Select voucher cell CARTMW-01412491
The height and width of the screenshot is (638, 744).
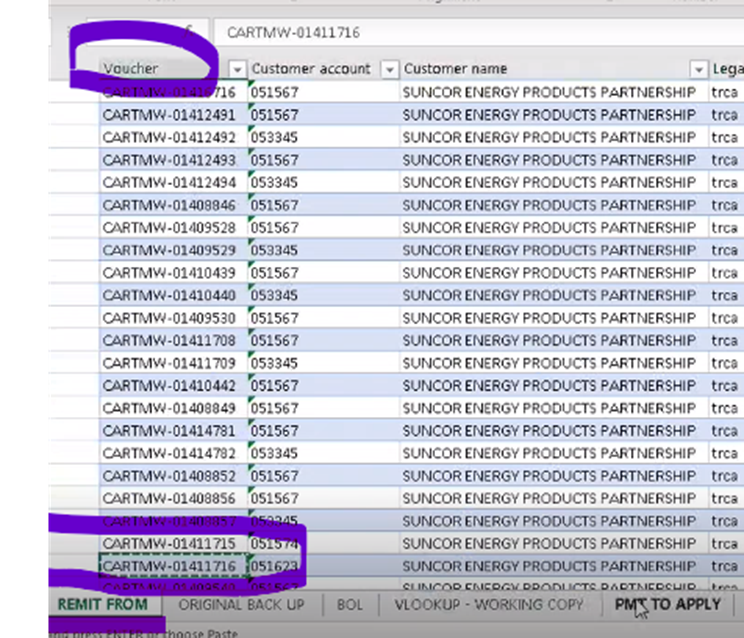[174, 115]
